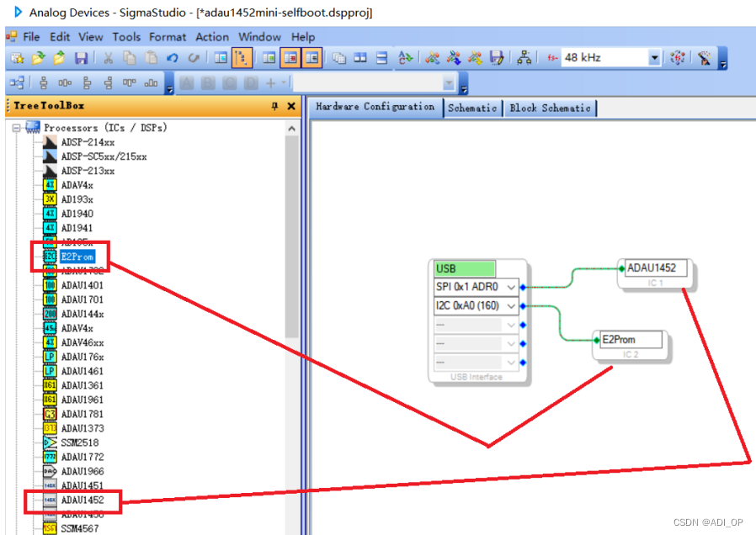
Task: Click the Save floppy disk icon
Action: (81, 58)
